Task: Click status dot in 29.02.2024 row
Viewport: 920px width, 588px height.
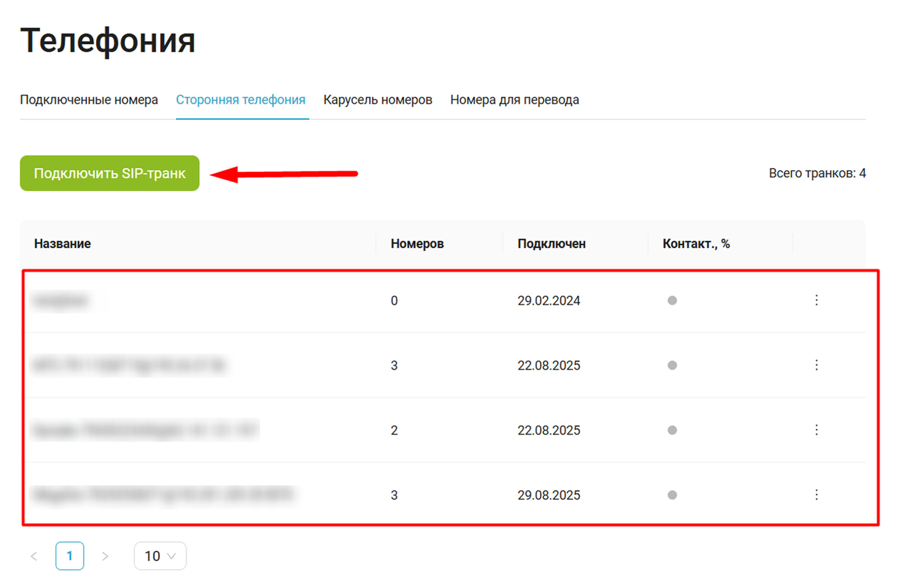Action: pos(672,300)
